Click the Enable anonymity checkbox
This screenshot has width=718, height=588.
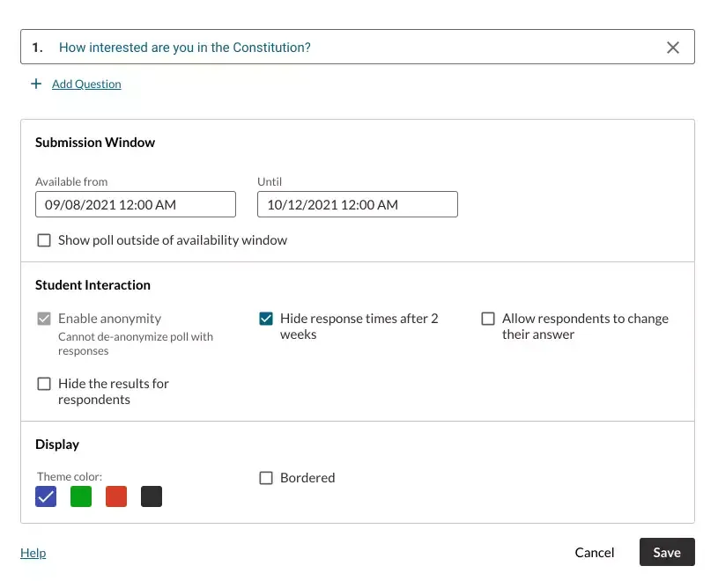click(44, 319)
